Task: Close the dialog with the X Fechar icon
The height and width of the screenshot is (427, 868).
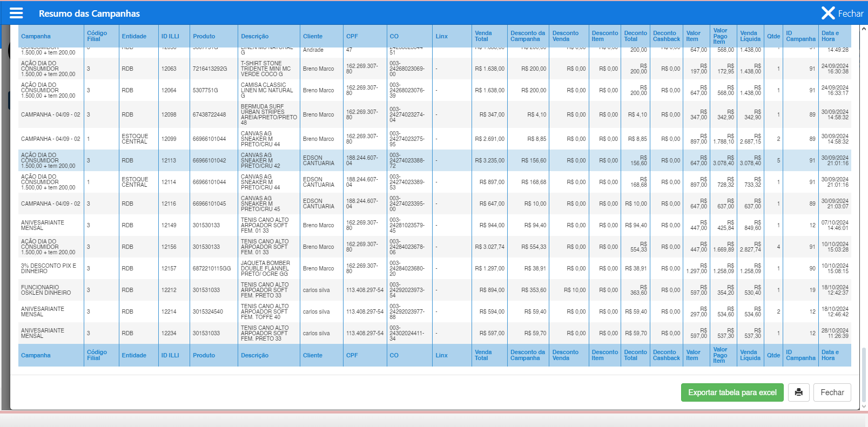Action: coord(842,13)
